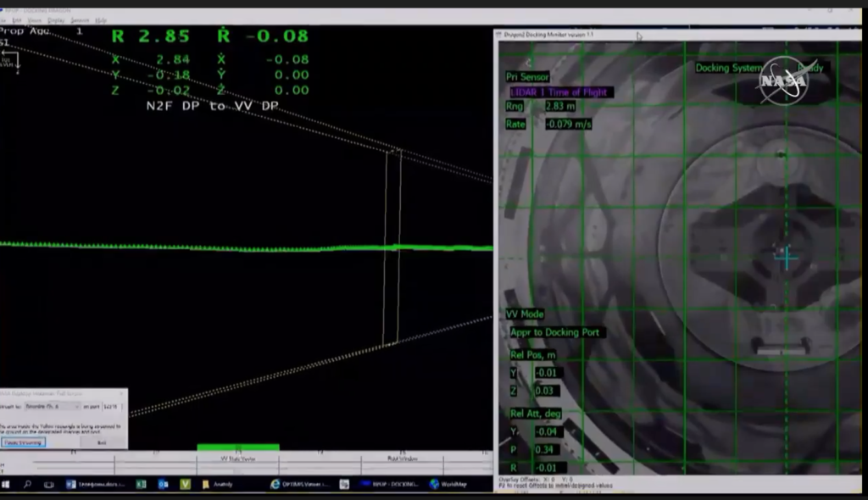Viewport: 868px width, 500px height.
Task: Open the Views menu in RPOP
Action: point(34,20)
